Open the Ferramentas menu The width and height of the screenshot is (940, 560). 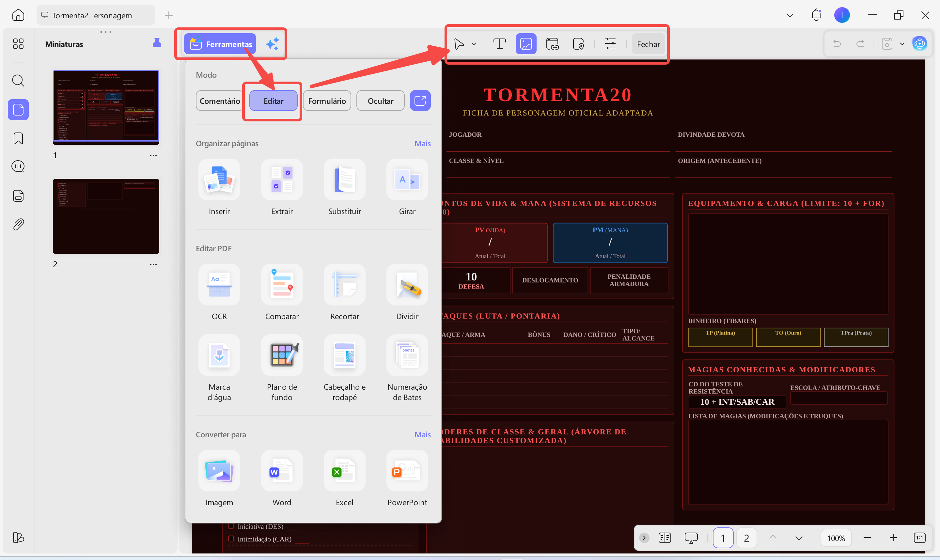[x=220, y=44]
